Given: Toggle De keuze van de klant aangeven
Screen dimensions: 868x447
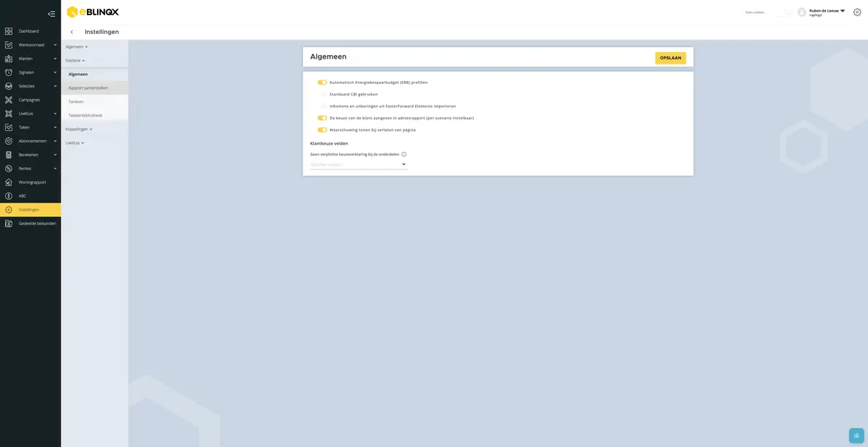Looking at the screenshot, I should point(322,118).
